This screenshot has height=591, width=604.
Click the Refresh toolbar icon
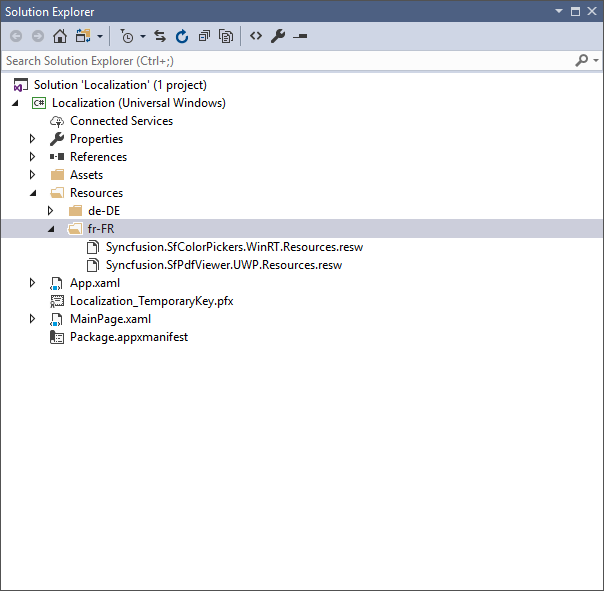click(x=182, y=36)
